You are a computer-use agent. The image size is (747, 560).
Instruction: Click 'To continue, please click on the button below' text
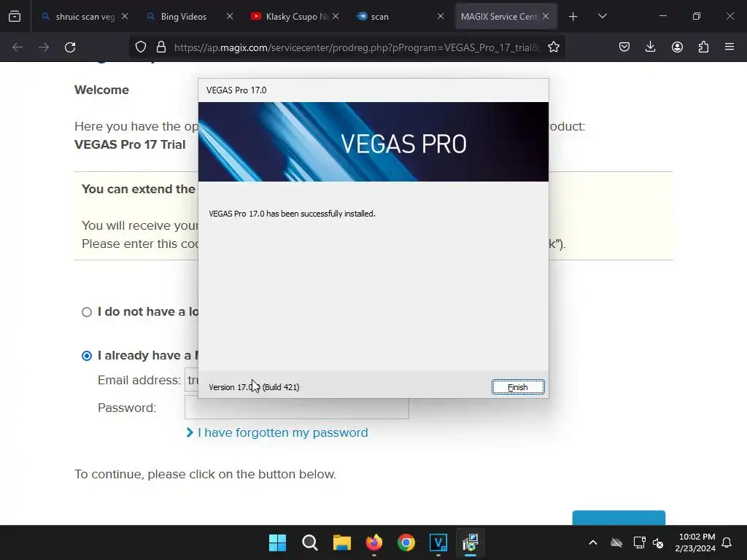[205, 474]
